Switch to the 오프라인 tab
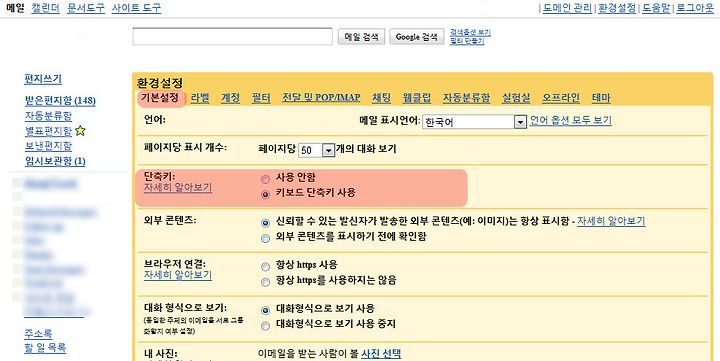This screenshot has height=361, width=720. click(x=561, y=98)
